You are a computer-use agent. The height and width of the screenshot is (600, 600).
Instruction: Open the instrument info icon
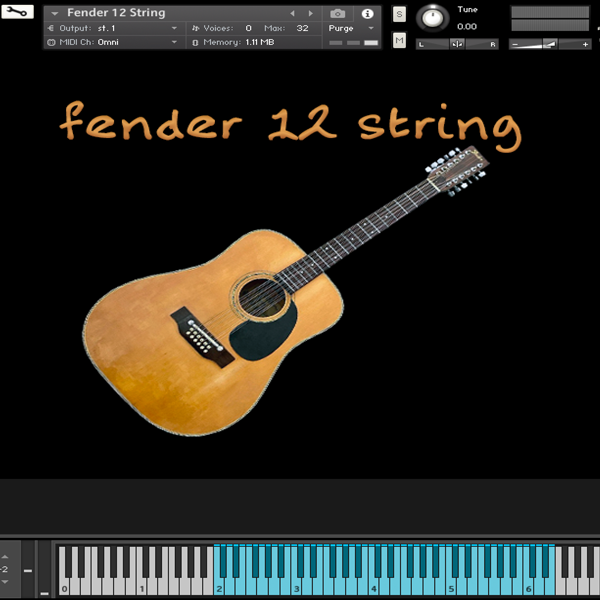(367, 13)
